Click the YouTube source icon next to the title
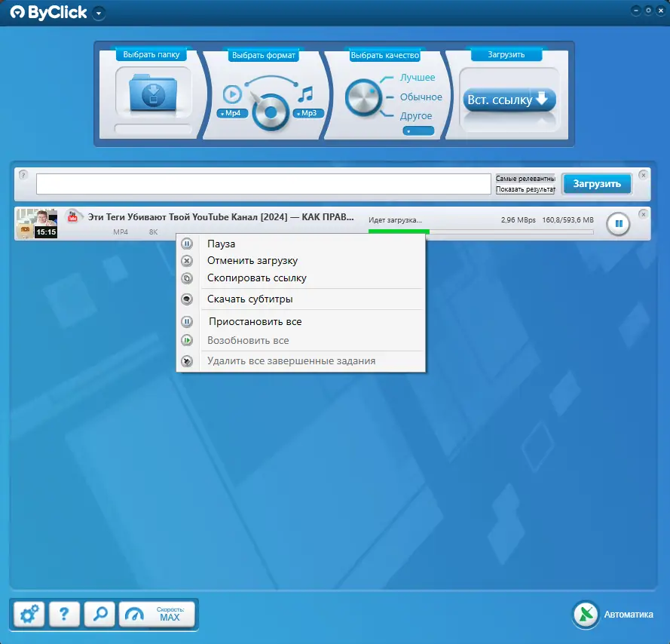The image size is (670, 644). click(73, 217)
